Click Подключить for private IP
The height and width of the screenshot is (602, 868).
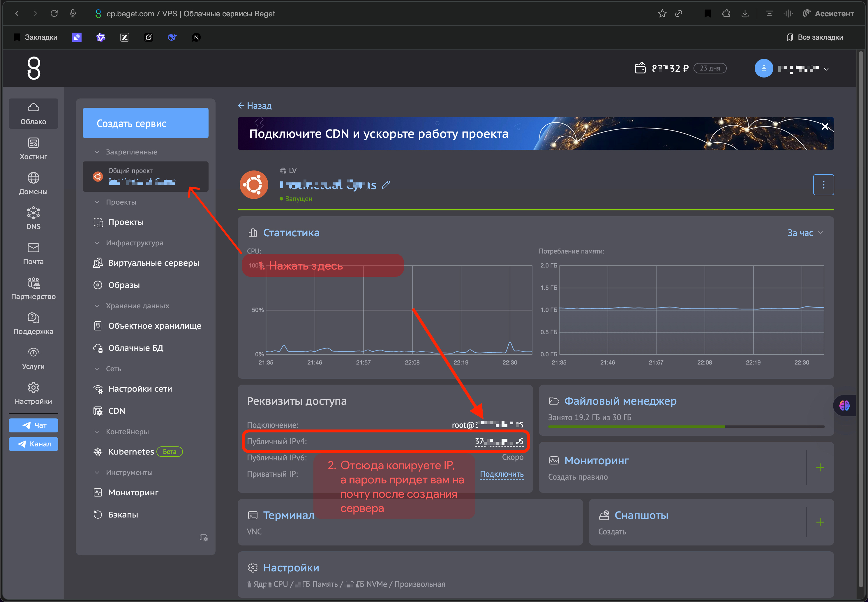tap(502, 474)
